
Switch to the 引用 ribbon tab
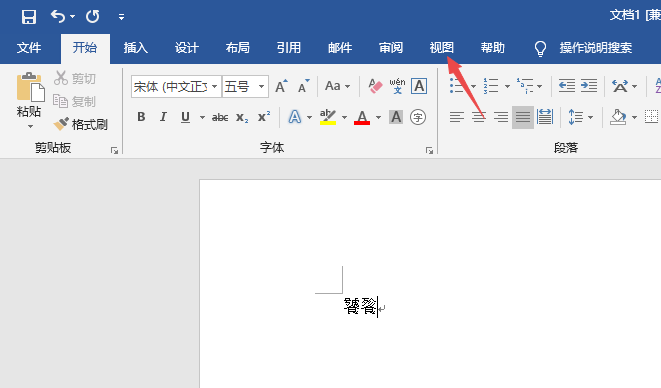(289, 48)
